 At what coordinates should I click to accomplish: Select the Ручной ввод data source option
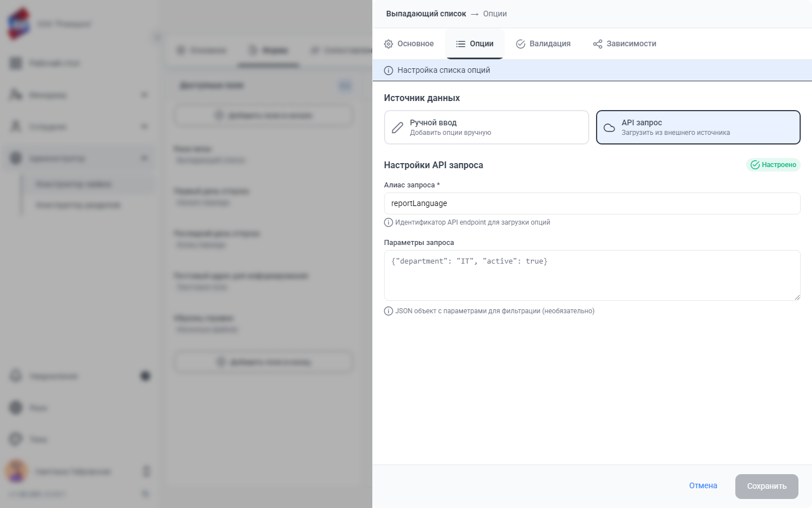(487, 128)
